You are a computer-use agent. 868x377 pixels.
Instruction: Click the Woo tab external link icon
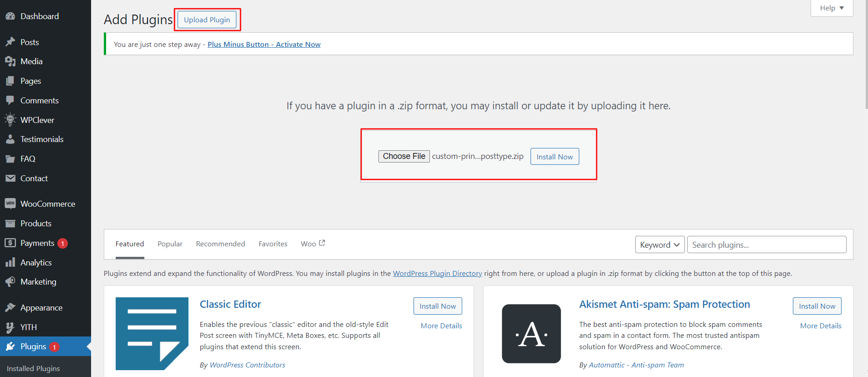322,243
